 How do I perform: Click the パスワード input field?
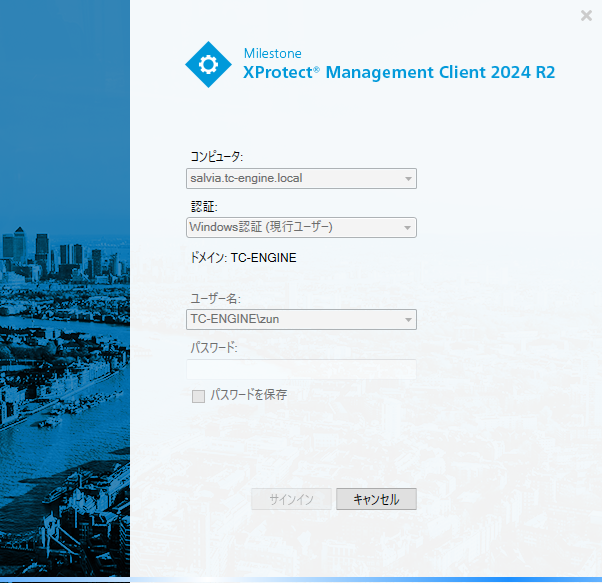[301, 369]
